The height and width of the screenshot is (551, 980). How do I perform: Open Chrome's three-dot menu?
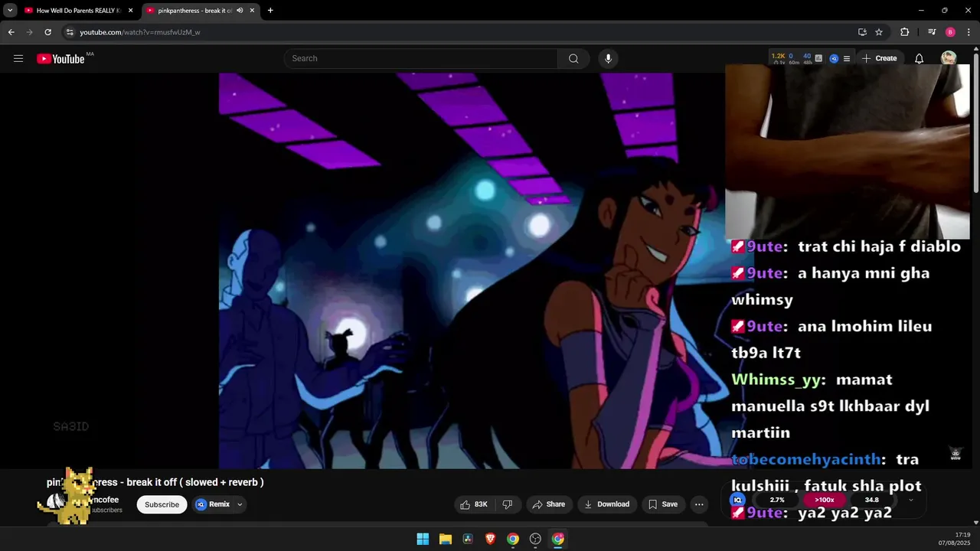pos(968,32)
